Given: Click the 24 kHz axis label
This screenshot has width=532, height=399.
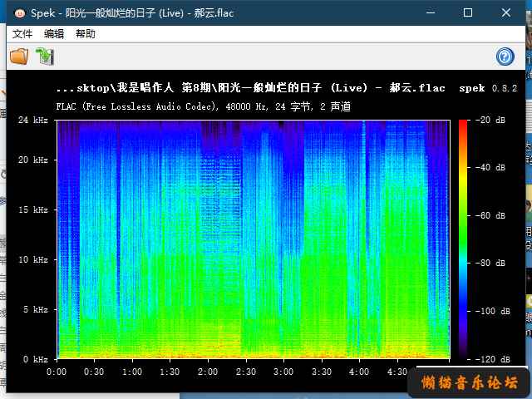Looking at the screenshot, I should point(33,120).
